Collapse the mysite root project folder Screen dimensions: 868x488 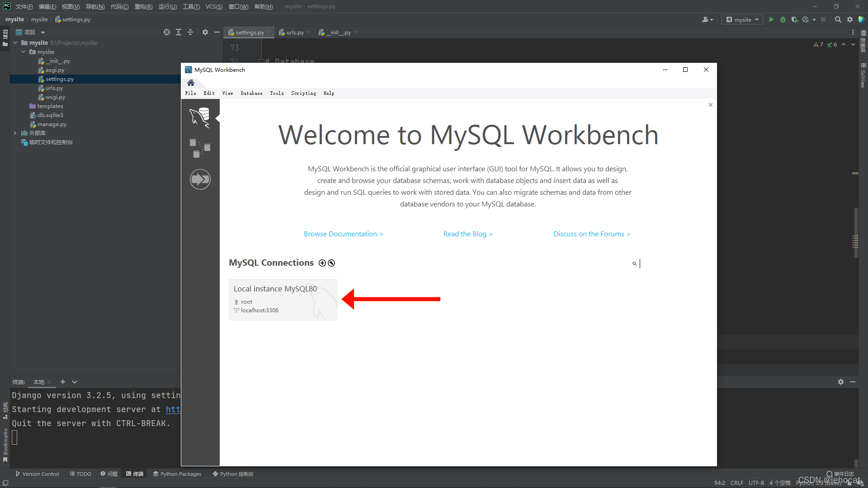pyautogui.click(x=15, y=43)
